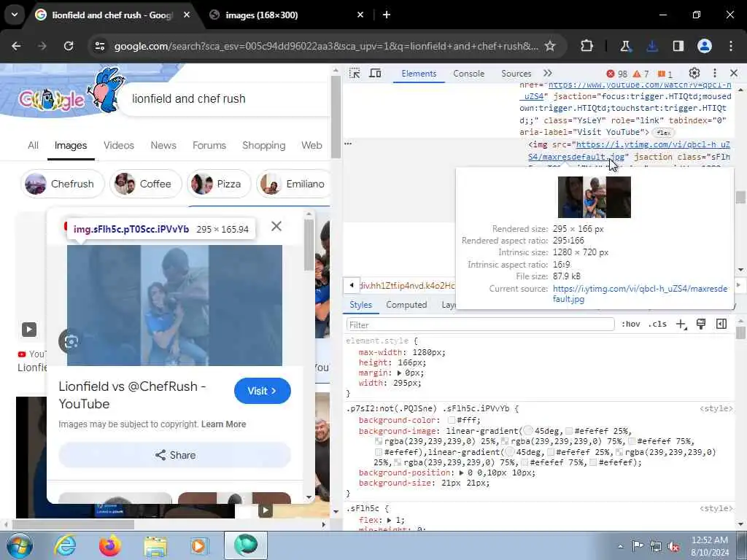Switch to the Forums search tab
747x560 pixels.
pos(209,145)
